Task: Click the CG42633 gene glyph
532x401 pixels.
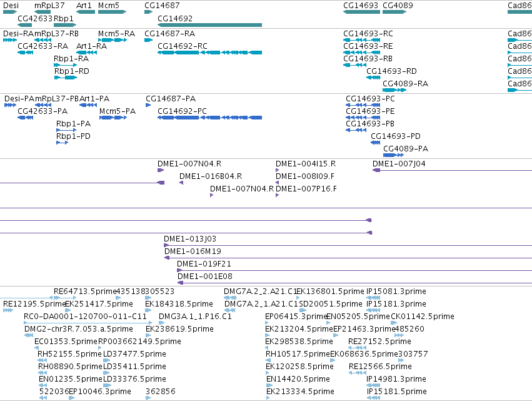Action: coord(25,25)
